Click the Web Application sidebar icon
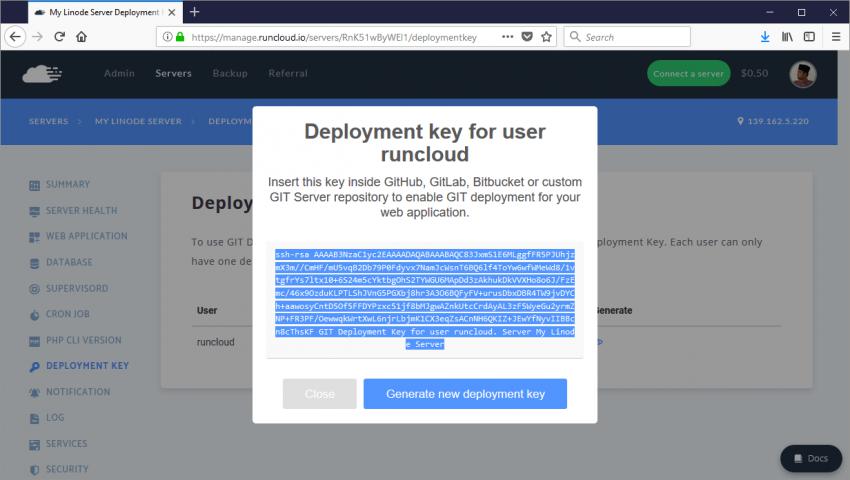Screen dimensions: 850x480 tap(34, 237)
